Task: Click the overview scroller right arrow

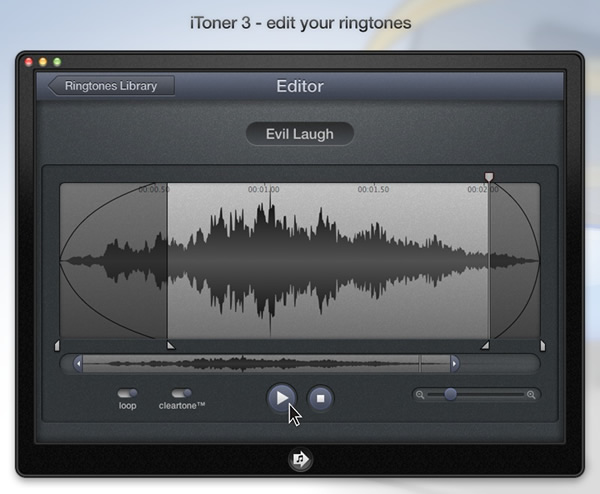Action: pyautogui.click(x=455, y=364)
